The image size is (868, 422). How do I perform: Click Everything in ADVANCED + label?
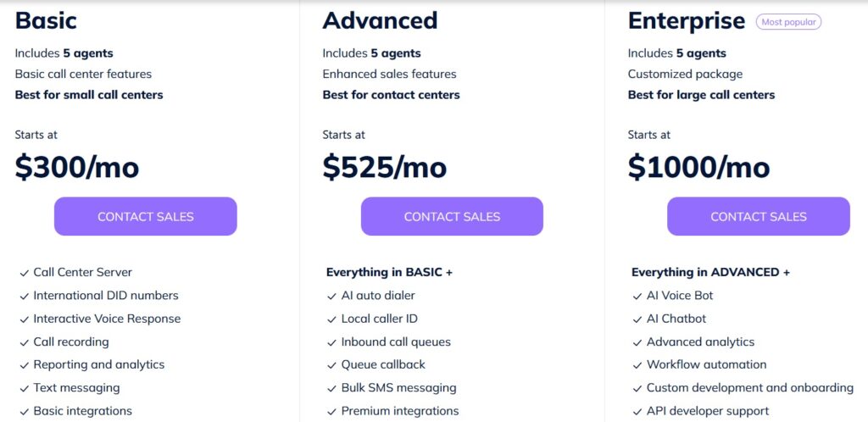click(711, 272)
